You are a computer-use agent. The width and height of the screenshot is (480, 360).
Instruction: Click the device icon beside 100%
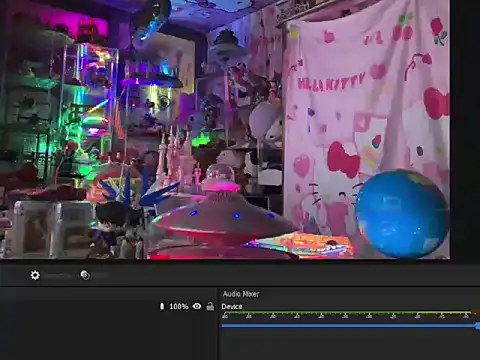point(162,306)
